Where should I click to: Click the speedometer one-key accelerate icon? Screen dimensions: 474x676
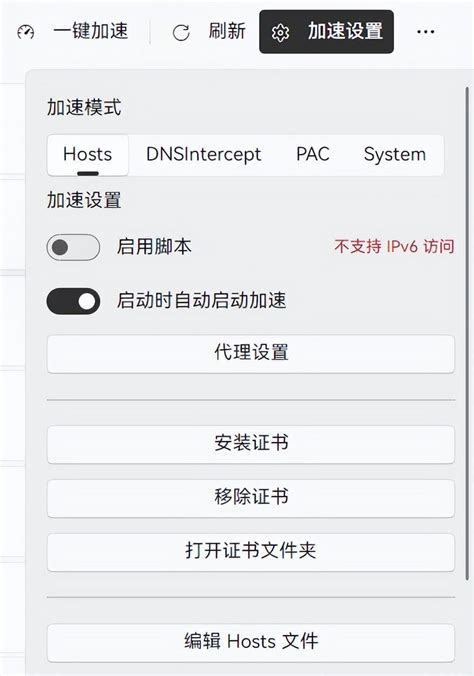[x=25, y=32]
